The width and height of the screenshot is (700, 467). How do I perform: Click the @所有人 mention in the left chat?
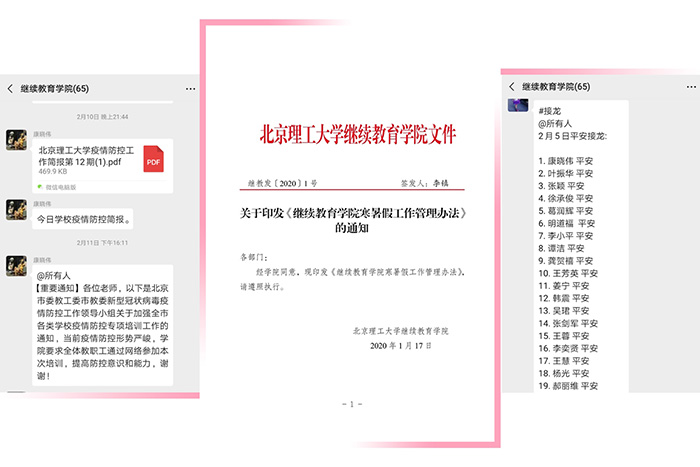(x=53, y=275)
